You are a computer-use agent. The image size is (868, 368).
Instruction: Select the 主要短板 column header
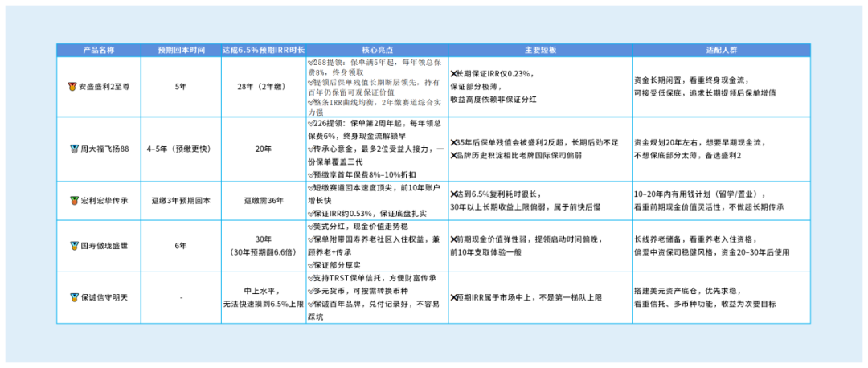[x=540, y=49]
